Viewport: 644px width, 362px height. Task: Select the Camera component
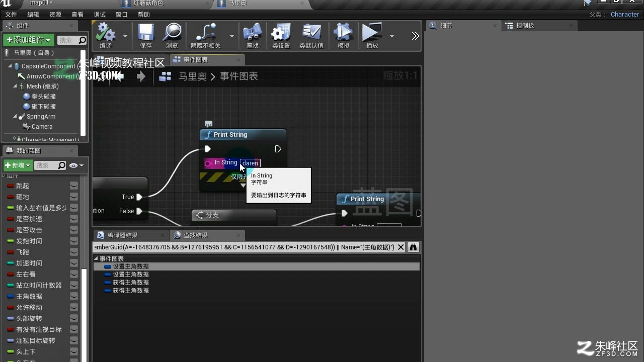click(42, 127)
